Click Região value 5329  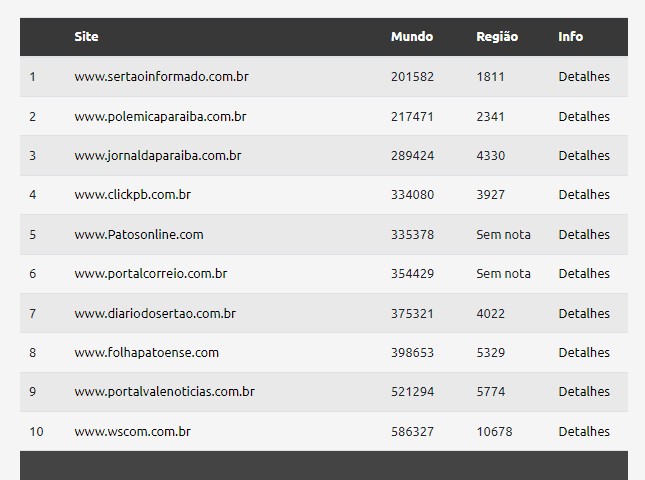[490, 352]
